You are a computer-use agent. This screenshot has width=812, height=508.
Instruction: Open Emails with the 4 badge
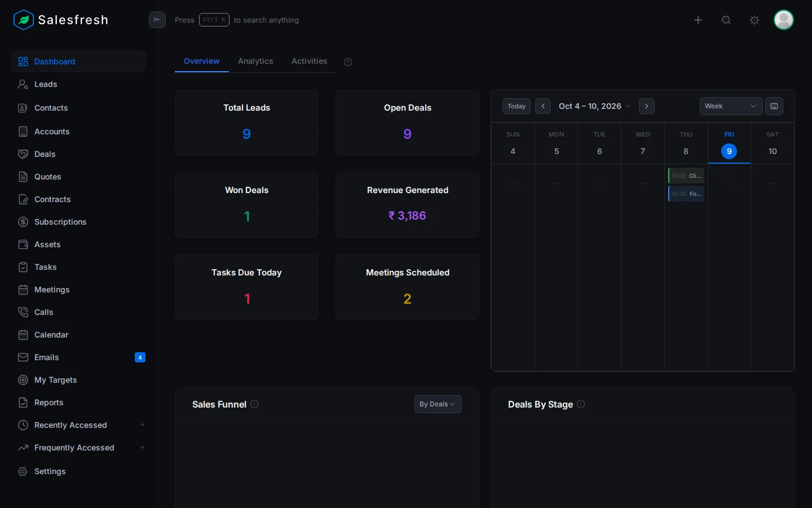[78, 357]
